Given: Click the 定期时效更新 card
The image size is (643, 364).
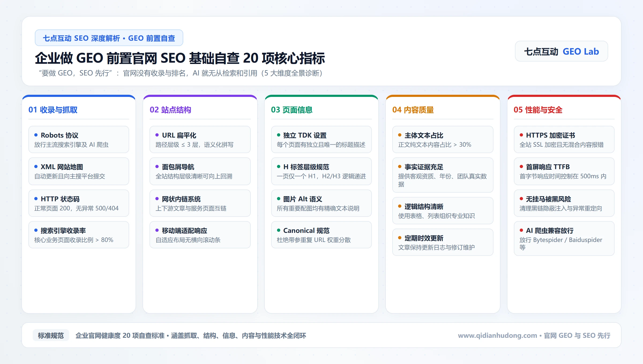Looking at the screenshot, I should point(443,242).
